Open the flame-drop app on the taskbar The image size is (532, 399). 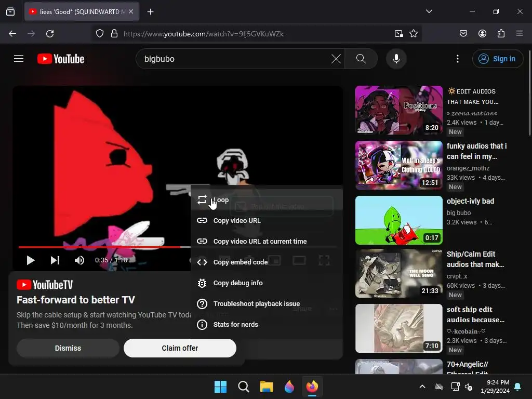click(289, 387)
